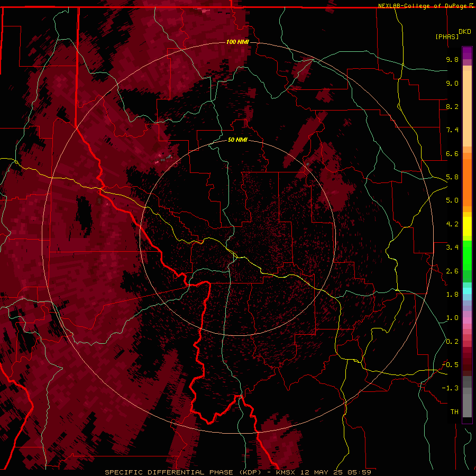The image size is (476, 476).
Task: Click the 8.2 value on the scale
Action: 452,106
